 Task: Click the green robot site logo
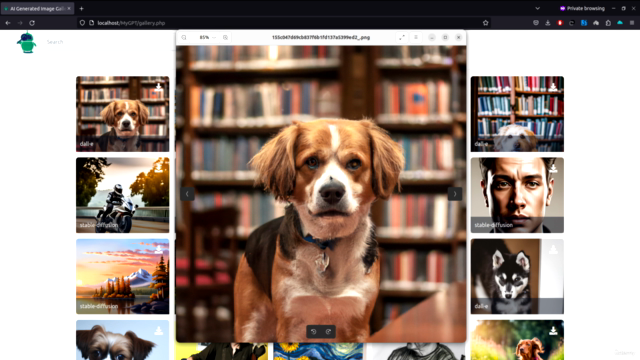(27, 42)
